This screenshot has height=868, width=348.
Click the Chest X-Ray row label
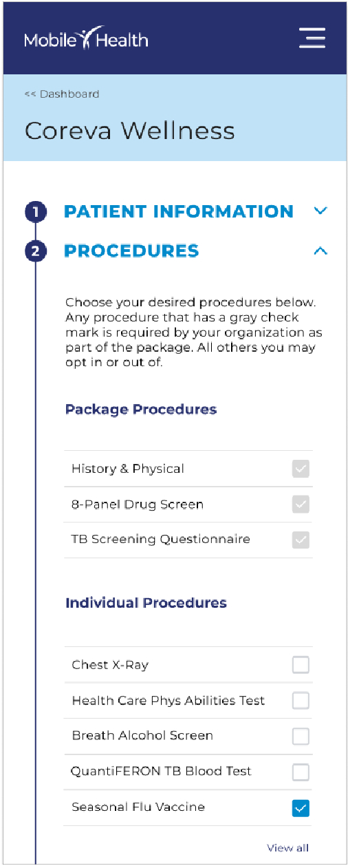[x=110, y=665]
